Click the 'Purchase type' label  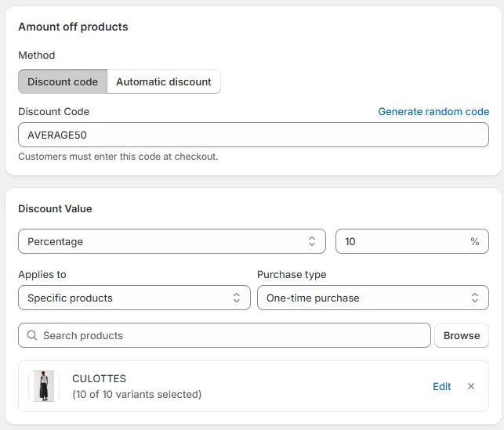tap(292, 275)
